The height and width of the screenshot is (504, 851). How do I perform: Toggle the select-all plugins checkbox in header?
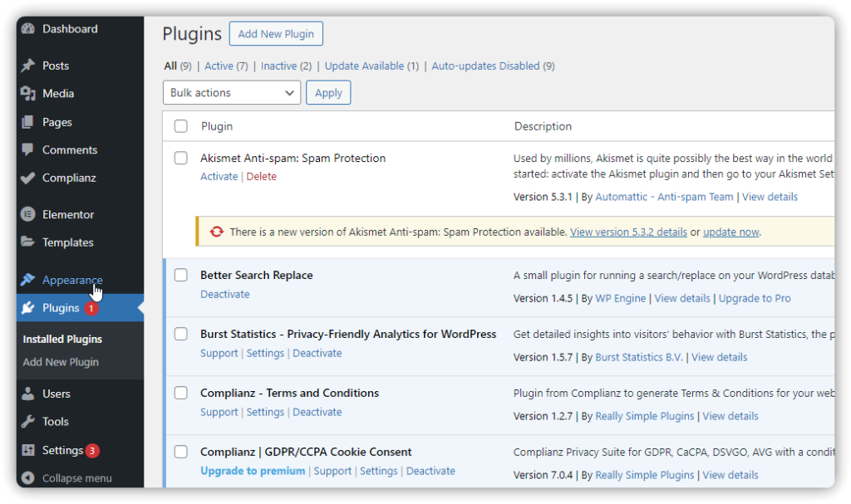tap(180, 126)
